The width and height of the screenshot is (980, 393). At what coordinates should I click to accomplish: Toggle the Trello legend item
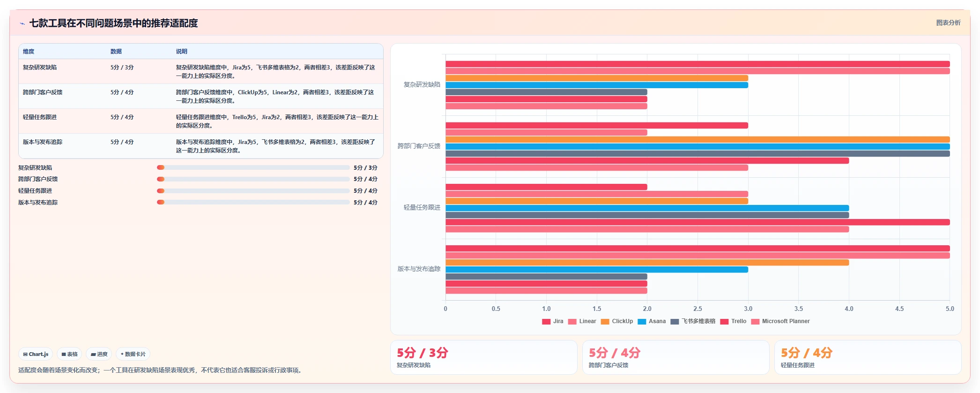(x=733, y=321)
